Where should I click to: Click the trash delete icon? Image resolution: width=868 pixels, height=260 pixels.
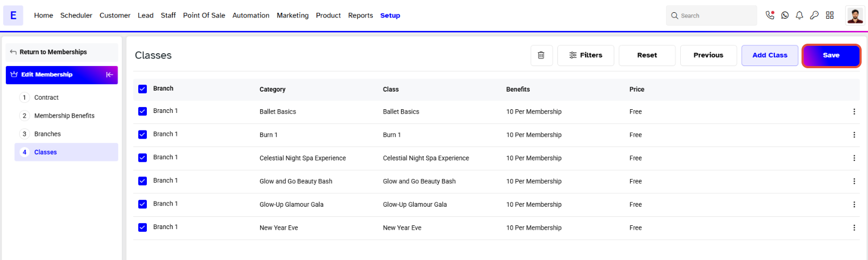pyautogui.click(x=541, y=55)
